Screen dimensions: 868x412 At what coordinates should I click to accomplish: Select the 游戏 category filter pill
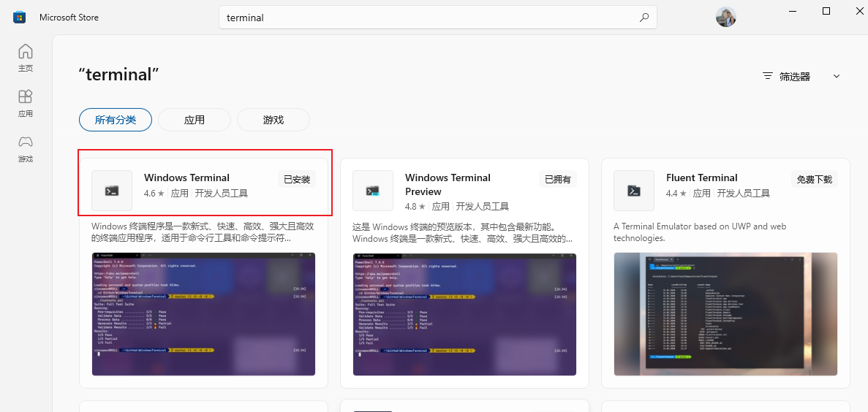point(273,120)
